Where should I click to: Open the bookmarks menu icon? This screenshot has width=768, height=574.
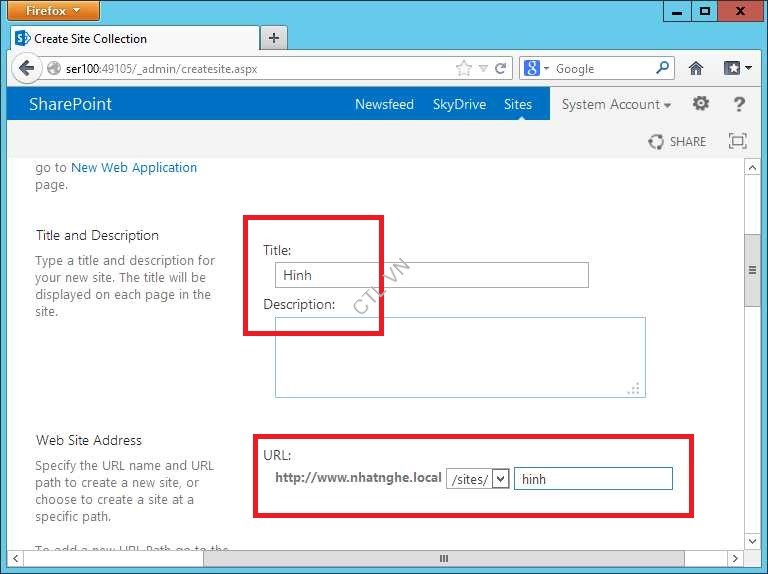(737, 69)
